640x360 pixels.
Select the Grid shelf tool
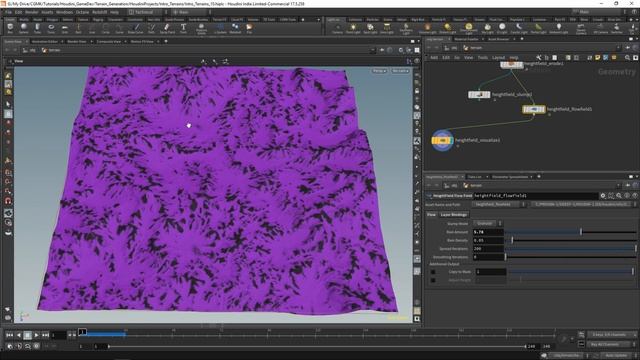[64, 28]
